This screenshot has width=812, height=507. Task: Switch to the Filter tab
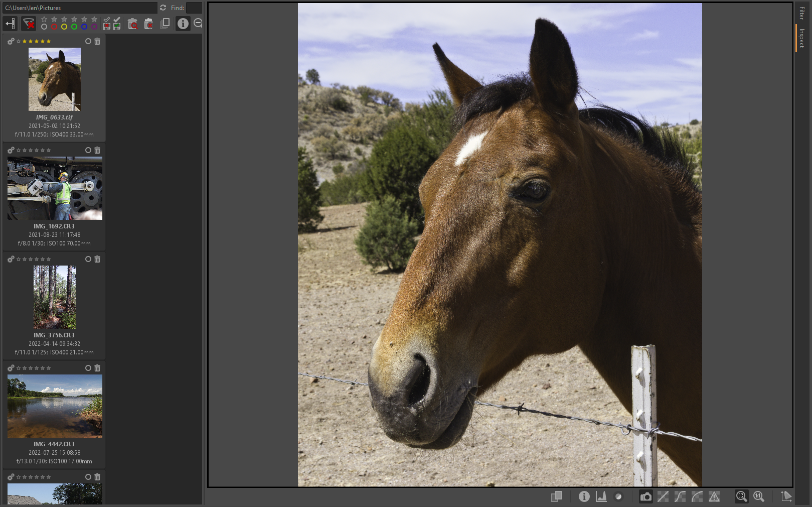click(802, 13)
